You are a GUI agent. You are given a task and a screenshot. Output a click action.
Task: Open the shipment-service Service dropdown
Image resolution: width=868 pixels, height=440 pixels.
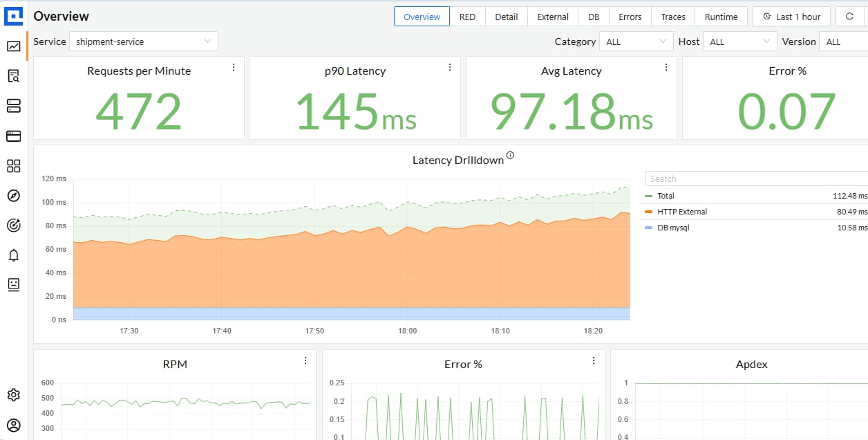click(143, 42)
